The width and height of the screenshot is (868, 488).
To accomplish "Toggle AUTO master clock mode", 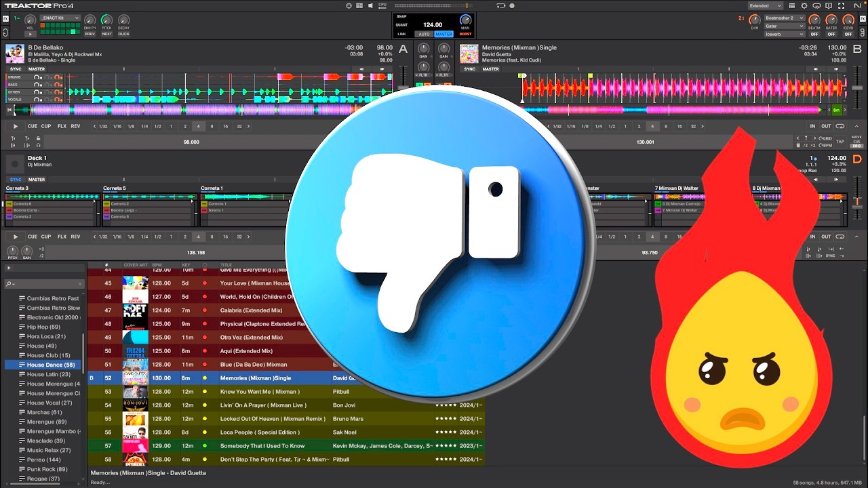I will coord(424,34).
